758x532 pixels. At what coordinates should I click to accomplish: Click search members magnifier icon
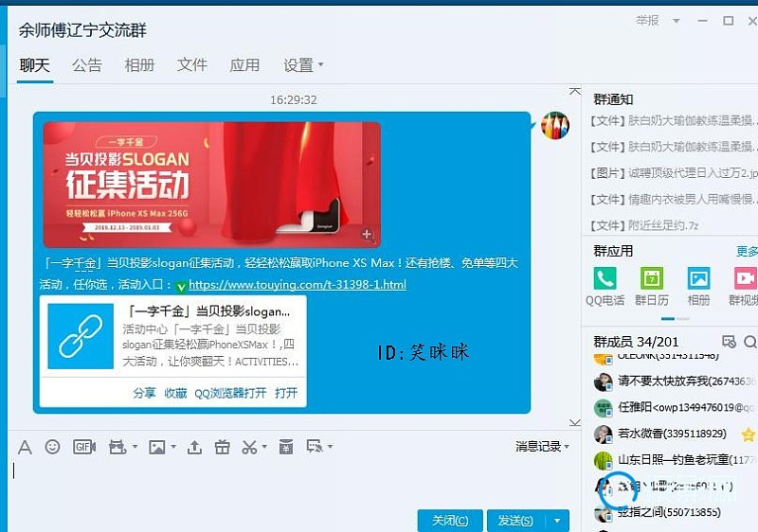[749, 342]
